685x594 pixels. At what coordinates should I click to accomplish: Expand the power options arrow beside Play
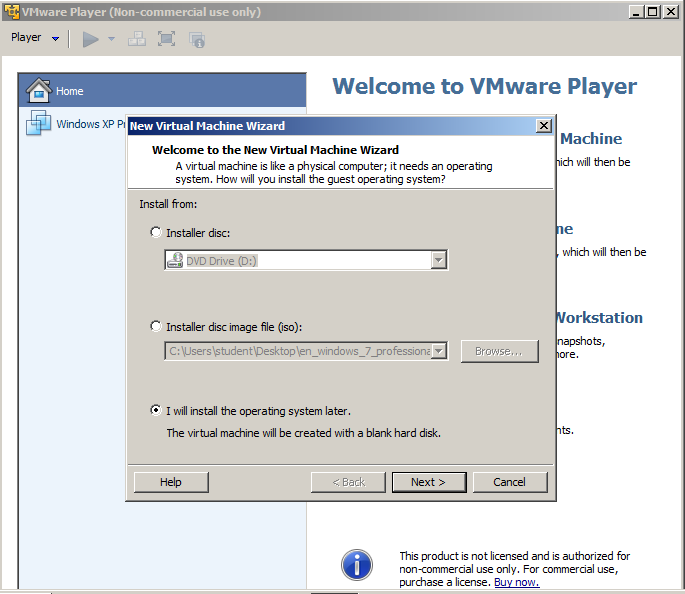pyautogui.click(x=111, y=39)
